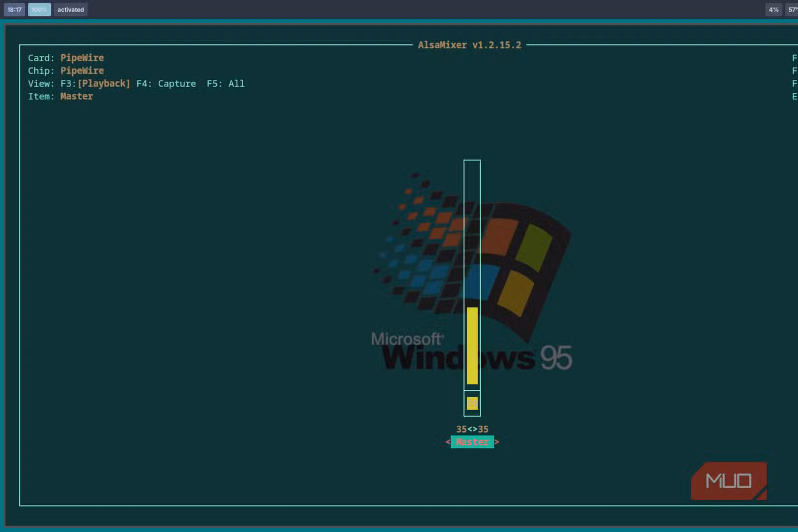Image resolution: width=798 pixels, height=532 pixels.
Task: Click the 18:17 clock in the status bar
Action: 15,10
